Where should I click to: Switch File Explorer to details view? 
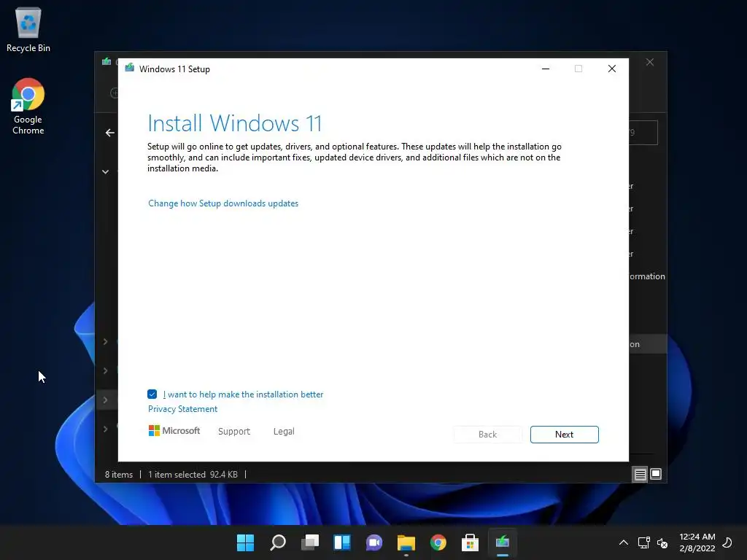point(640,474)
